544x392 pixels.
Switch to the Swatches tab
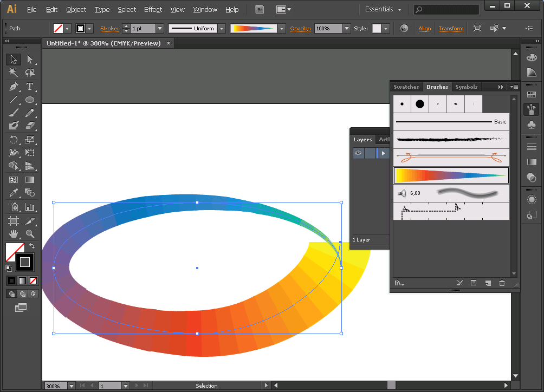[x=406, y=87]
